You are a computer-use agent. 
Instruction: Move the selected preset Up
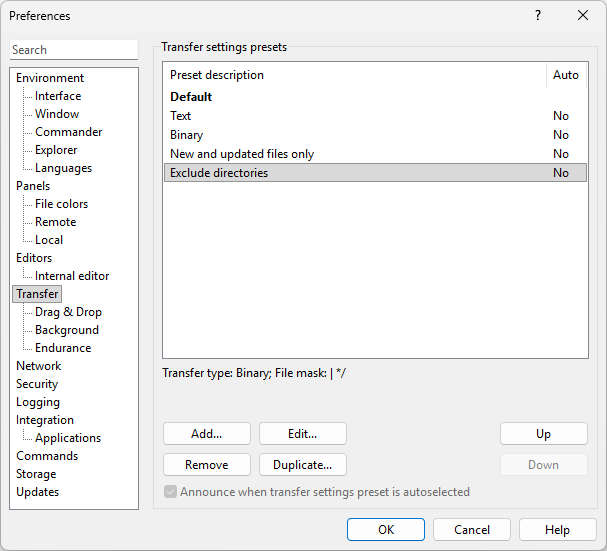point(543,434)
